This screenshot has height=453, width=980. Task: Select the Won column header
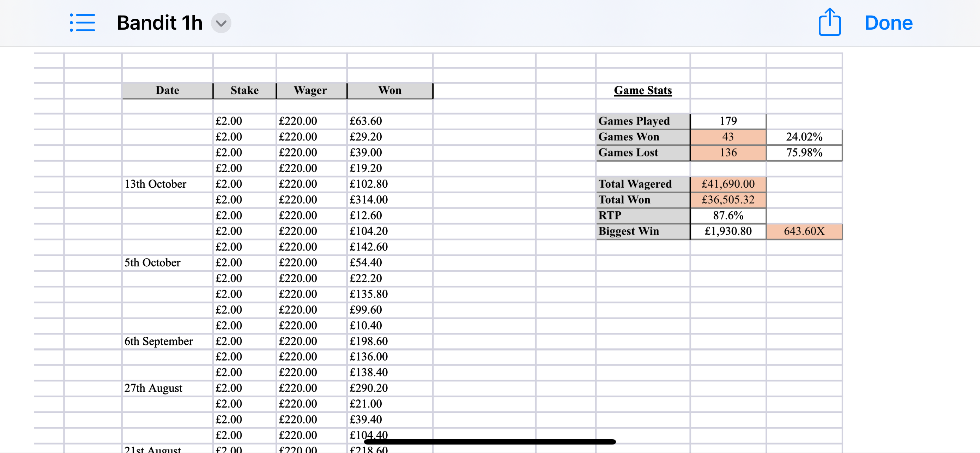(390, 91)
